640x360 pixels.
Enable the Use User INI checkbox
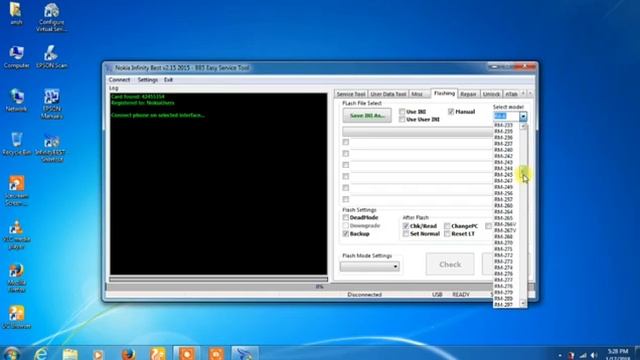(x=402, y=119)
